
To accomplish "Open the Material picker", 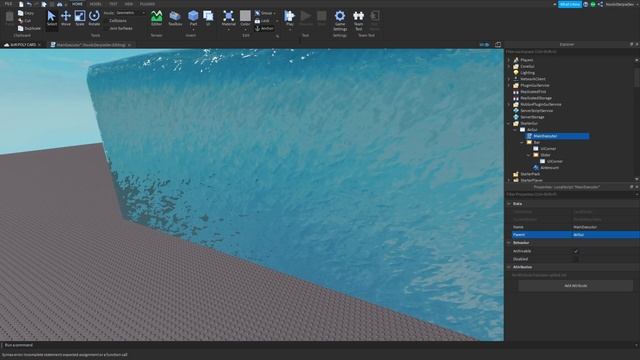I will click(229, 18).
